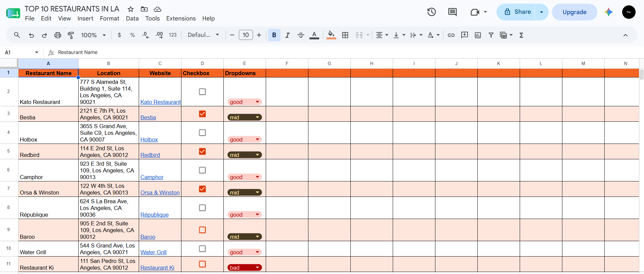Select the paint format roller icon

click(x=71, y=35)
